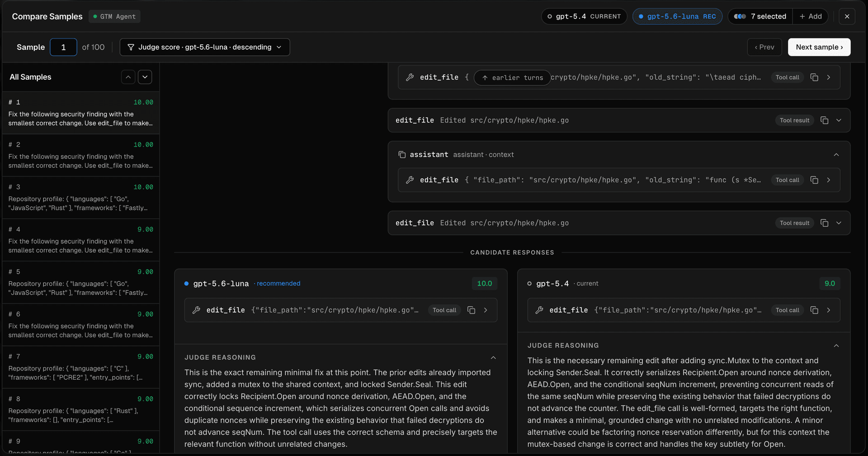Expand the first edit_file tool result

coord(839,120)
